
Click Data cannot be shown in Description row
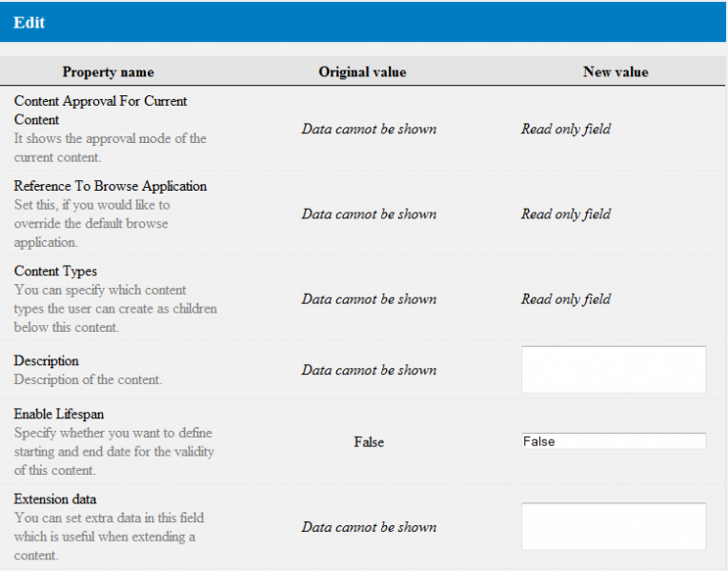tap(369, 370)
